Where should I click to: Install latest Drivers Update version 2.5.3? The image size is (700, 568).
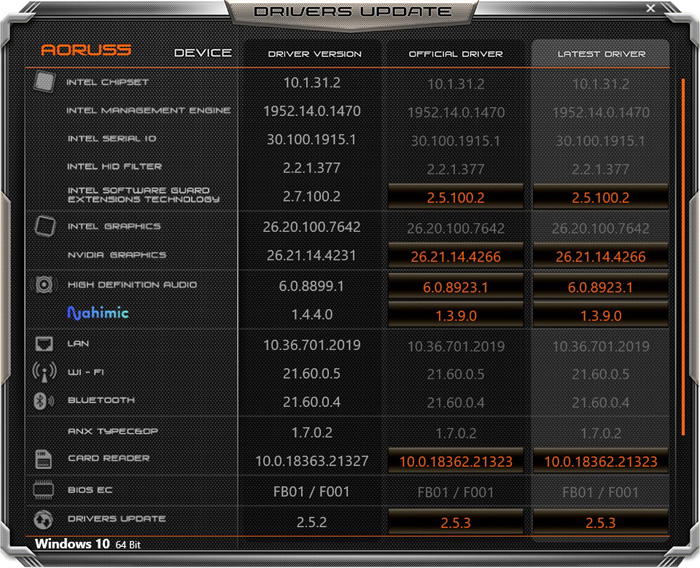pos(600,522)
